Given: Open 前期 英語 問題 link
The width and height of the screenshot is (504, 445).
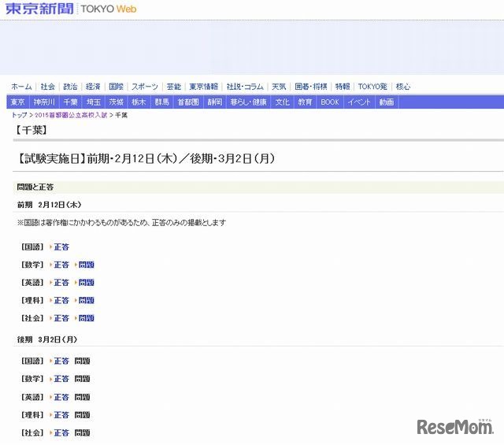Looking at the screenshot, I should coord(86,283).
